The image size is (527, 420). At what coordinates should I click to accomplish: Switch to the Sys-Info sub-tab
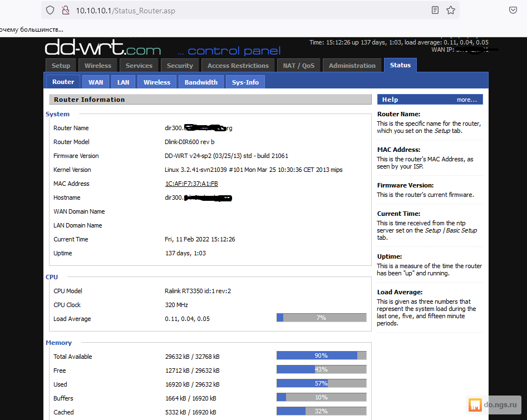(245, 82)
